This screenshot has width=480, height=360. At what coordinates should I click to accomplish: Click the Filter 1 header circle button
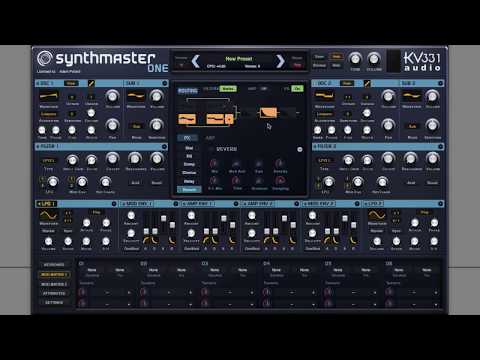click(164, 147)
